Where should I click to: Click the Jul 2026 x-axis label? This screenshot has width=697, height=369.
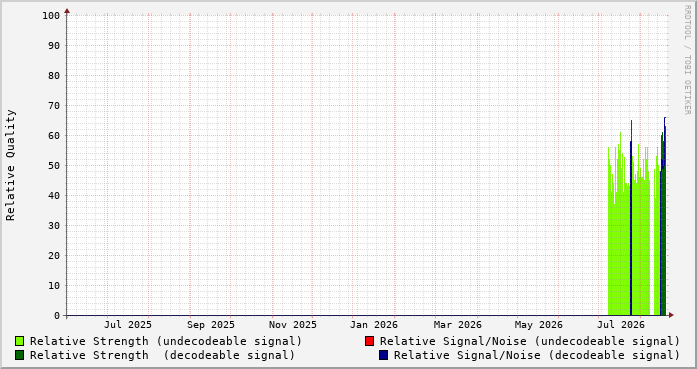[621, 325]
